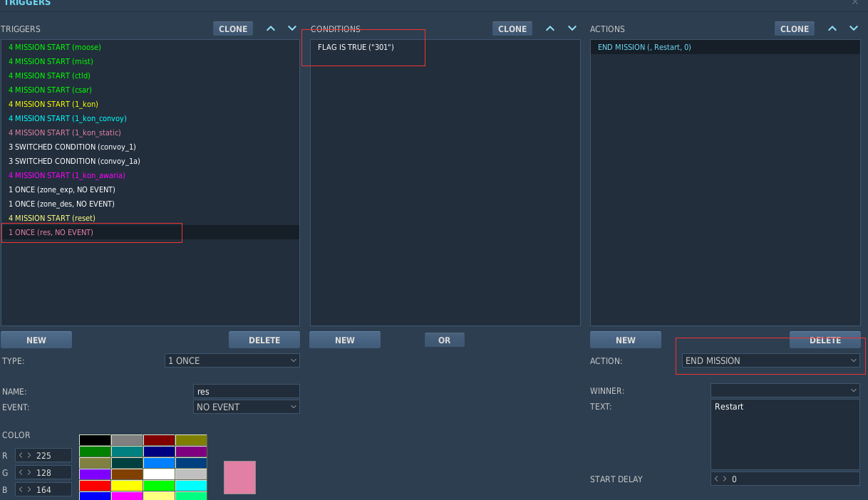Move action down with Actions down chevron
Screen dimensions: 868x500
point(854,28)
